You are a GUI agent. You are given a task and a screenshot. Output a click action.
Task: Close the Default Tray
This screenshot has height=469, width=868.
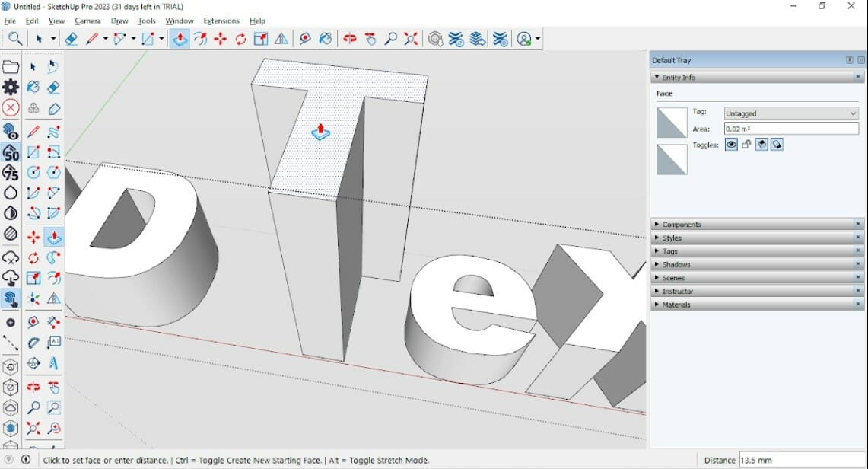click(861, 60)
